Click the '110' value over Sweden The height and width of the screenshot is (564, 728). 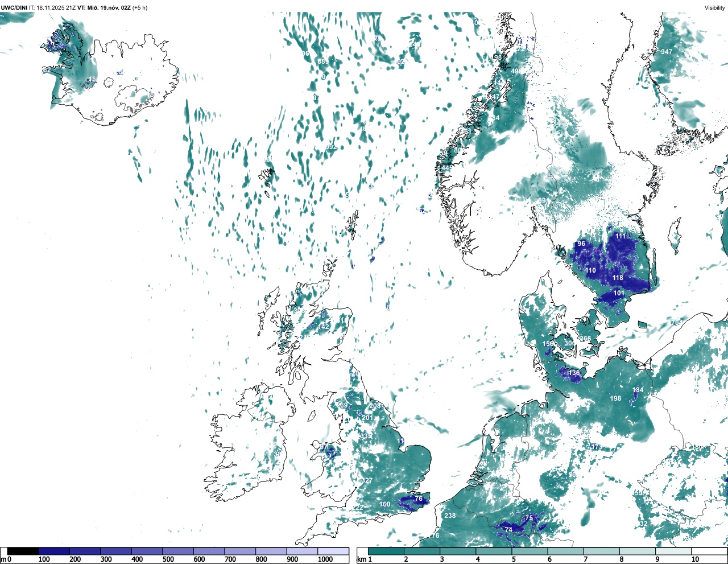click(591, 270)
